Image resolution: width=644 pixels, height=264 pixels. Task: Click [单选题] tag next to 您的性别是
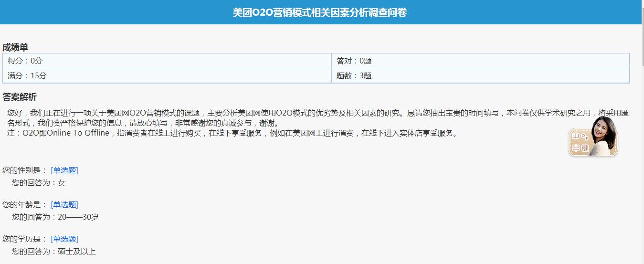click(64, 170)
